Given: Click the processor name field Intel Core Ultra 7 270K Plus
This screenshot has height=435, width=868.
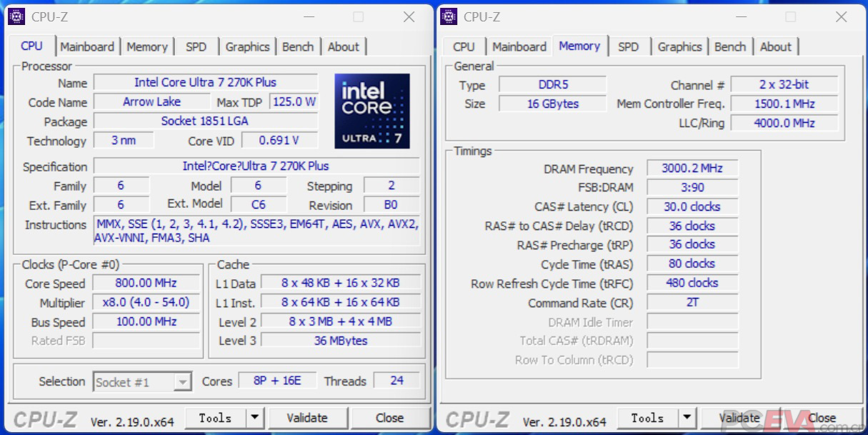Looking at the screenshot, I should tap(205, 82).
